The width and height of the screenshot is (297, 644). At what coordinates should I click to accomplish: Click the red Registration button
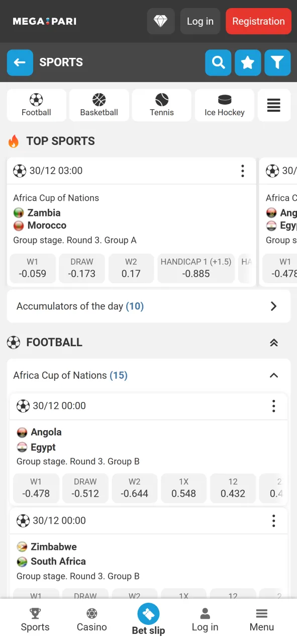[x=258, y=21]
